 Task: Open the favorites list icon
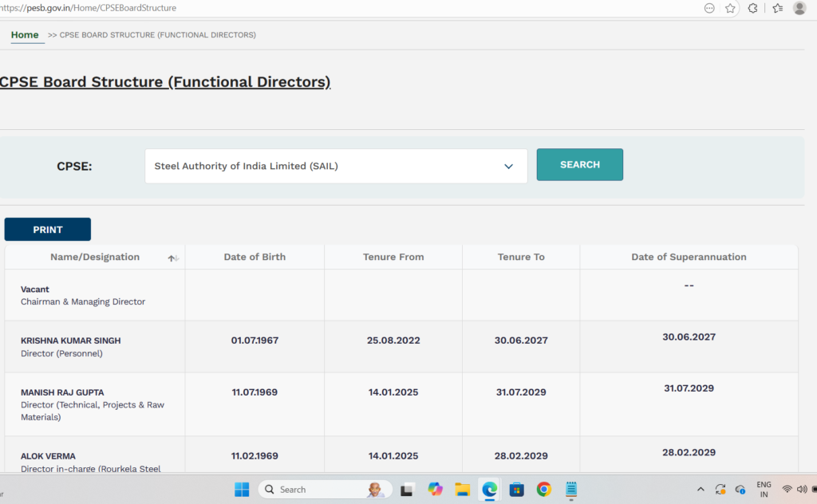(x=777, y=8)
